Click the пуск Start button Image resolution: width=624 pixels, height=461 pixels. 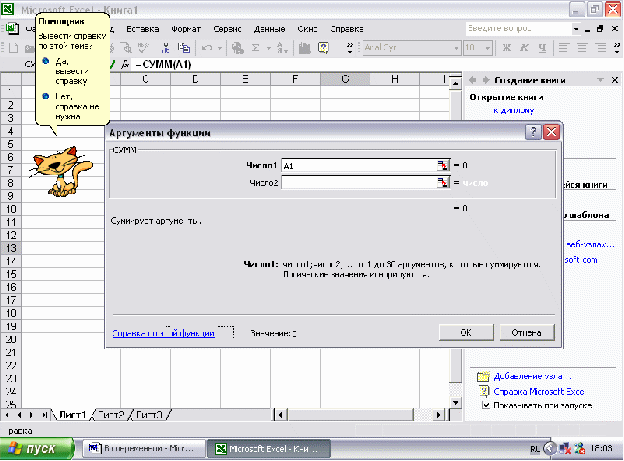coord(37,449)
